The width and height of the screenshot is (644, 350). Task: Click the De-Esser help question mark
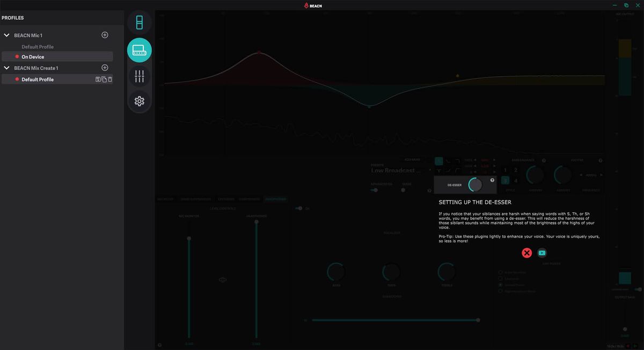click(492, 180)
